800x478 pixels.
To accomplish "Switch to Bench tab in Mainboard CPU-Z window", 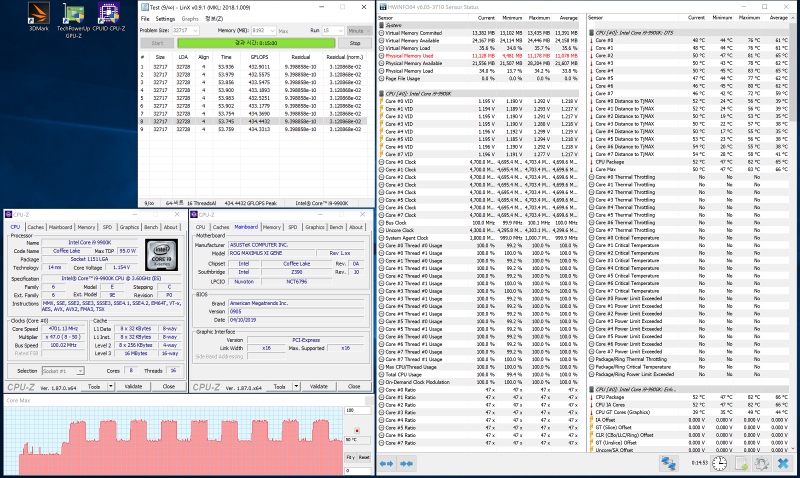I will 336,227.
